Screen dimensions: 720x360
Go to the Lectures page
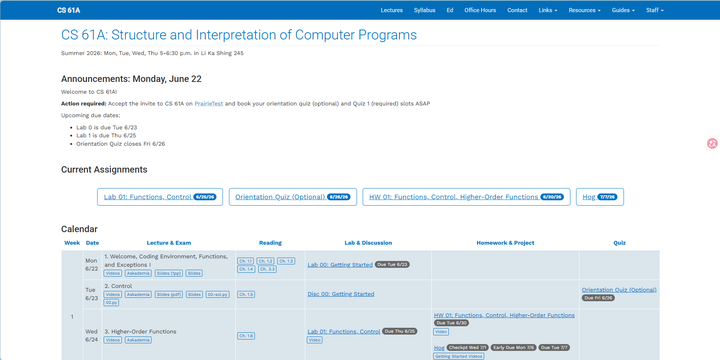pos(392,10)
